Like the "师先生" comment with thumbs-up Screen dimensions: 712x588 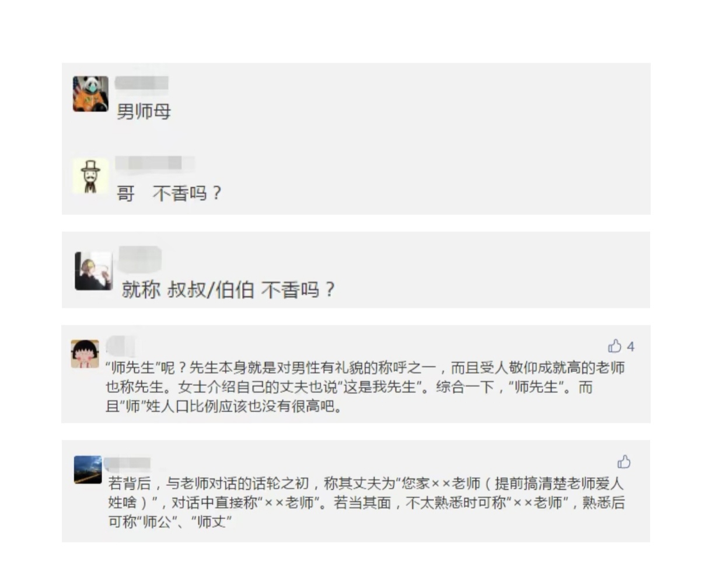tap(615, 346)
